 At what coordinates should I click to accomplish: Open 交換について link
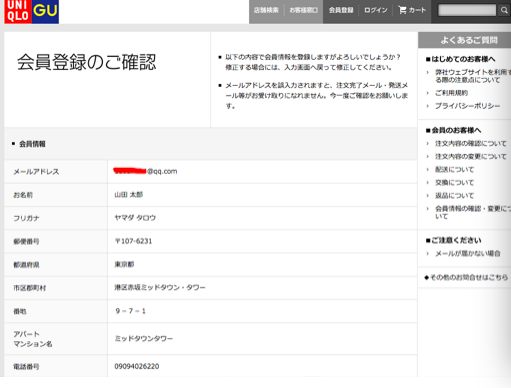(454, 183)
